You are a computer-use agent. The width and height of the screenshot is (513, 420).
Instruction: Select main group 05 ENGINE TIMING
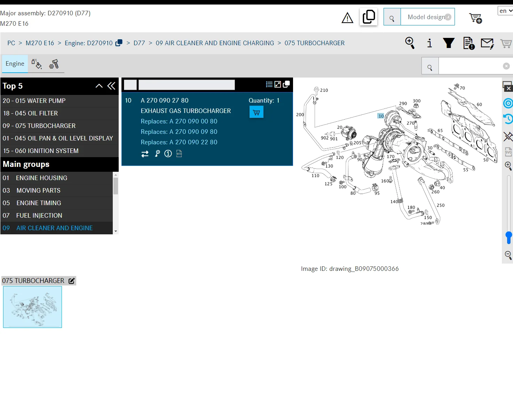pyautogui.click(x=57, y=203)
